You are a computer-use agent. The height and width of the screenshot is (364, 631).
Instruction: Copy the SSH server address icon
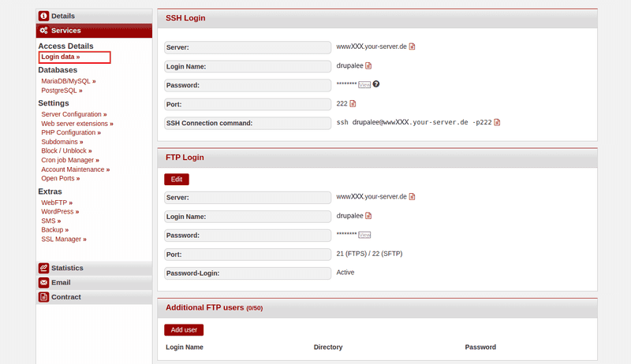[x=412, y=46]
